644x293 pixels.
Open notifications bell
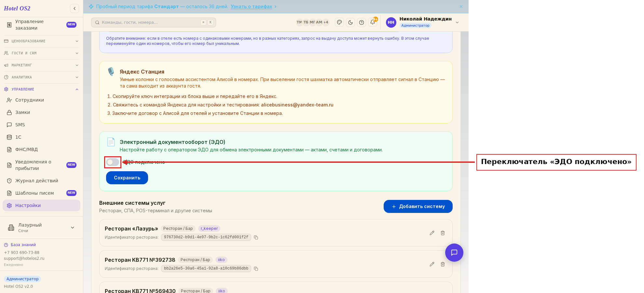pos(373,22)
